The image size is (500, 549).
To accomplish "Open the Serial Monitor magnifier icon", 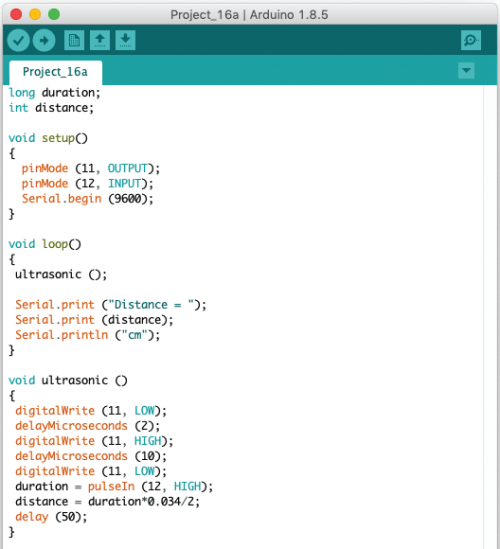I will 471,41.
